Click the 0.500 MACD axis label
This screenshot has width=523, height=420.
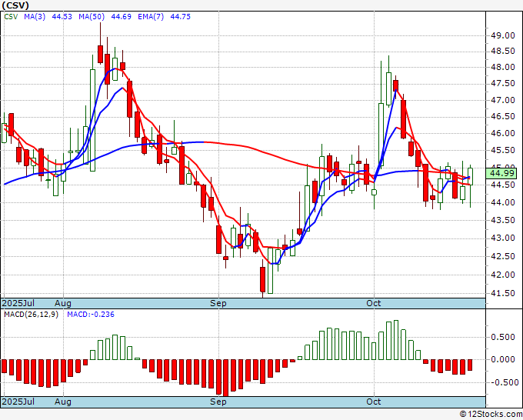[504, 337]
